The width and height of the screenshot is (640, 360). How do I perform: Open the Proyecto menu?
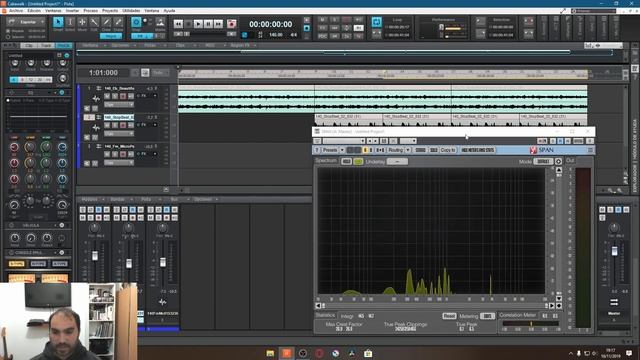(x=110, y=11)
